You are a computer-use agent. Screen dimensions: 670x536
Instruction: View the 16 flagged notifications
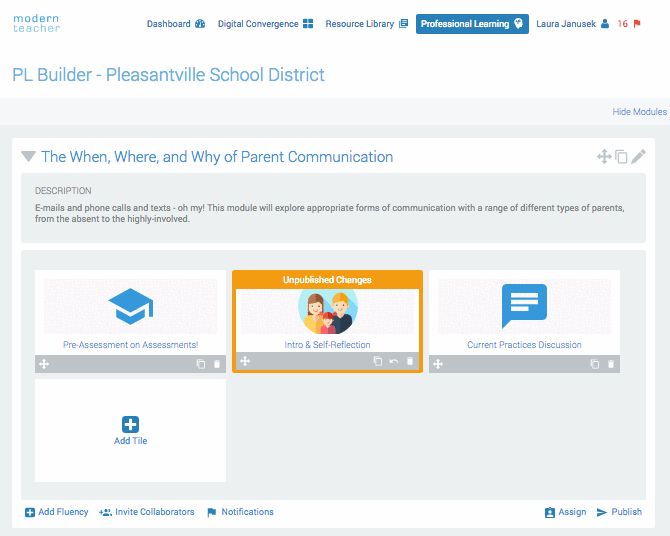point(629,24)
